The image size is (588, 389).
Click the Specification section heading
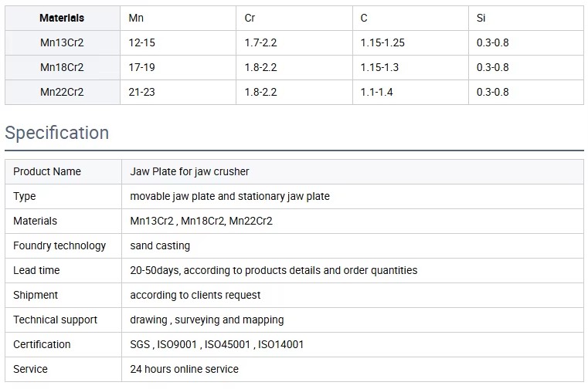pos(57,133)
